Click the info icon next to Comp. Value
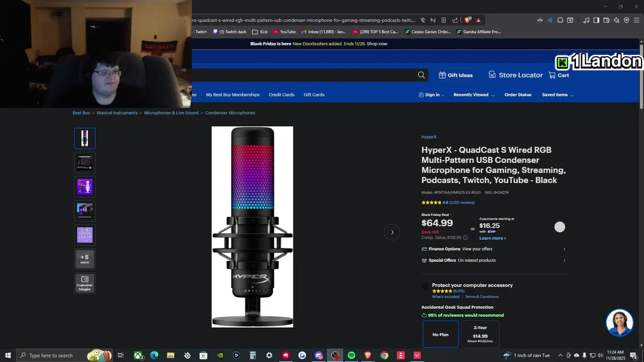 point(465,238)
